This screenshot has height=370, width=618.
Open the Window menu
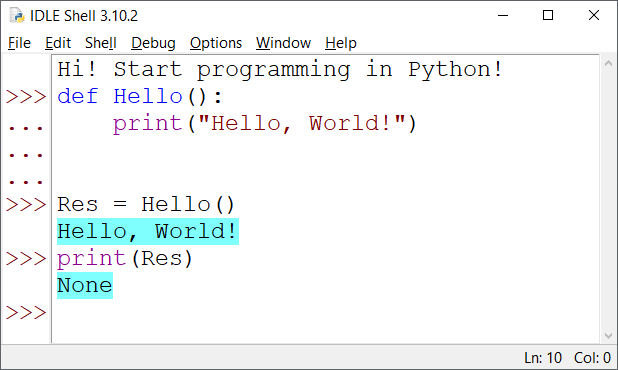(283, 43)
